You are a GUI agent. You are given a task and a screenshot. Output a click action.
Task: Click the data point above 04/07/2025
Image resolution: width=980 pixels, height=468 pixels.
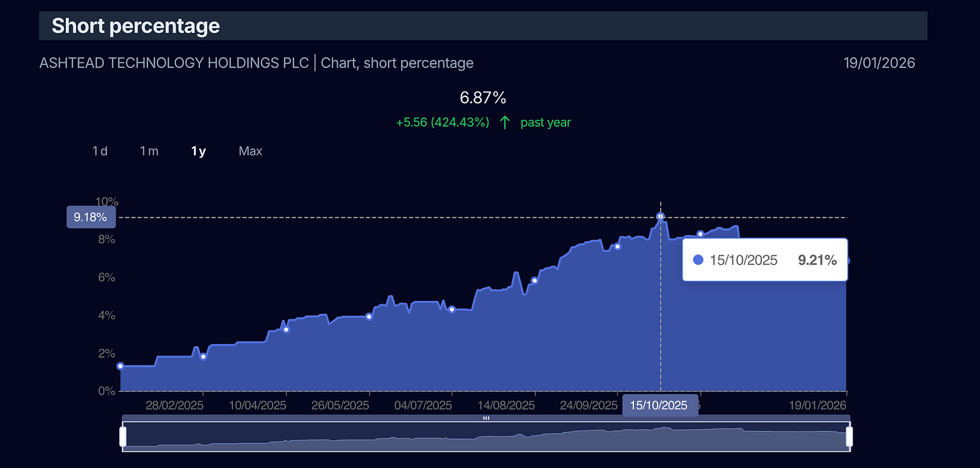click(452, 309)
